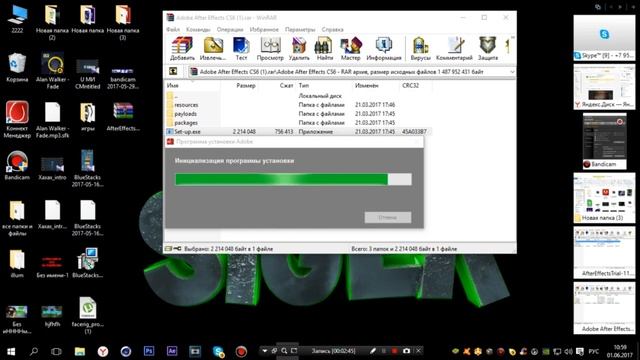The height and width of the screenshot is (360, 640).
Task: Open the After Effects taskbar icon
Action: point(172,351)
